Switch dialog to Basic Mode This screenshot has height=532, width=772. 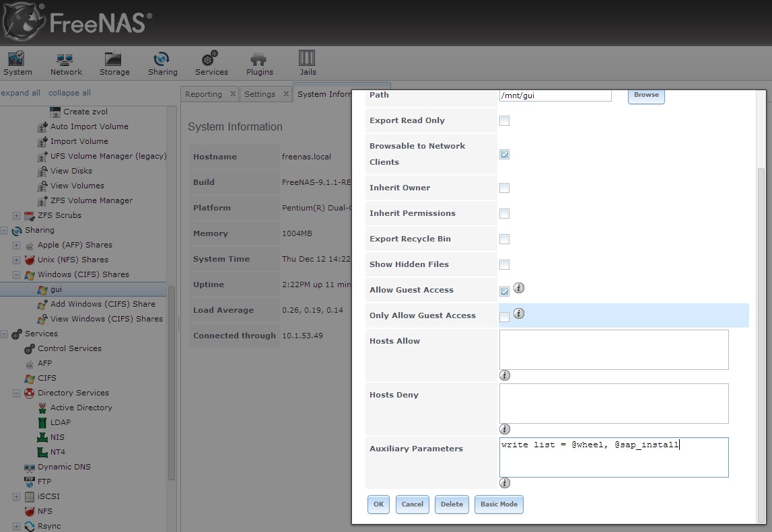click(x=499, y=504)
